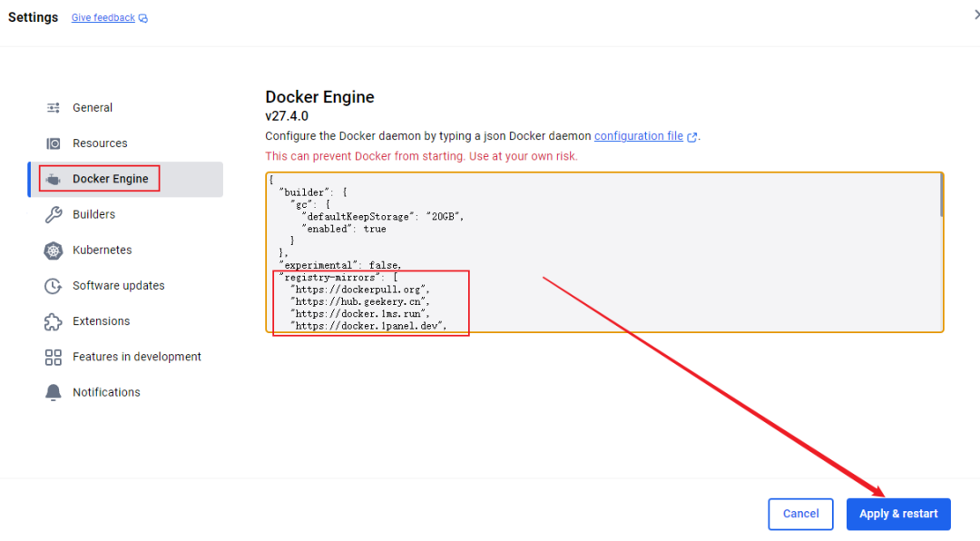This screenshot has width=980, height=541.
Task: Click the "builder": { line
Action: 312,192
